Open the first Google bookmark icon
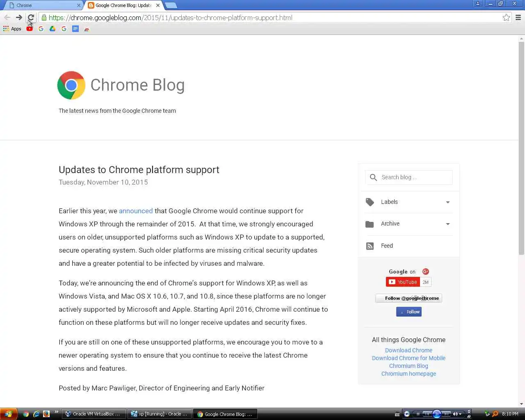Image resolution: width=525 pixels, height=420 pixels. pyautogui.click(x=41, y=29)
